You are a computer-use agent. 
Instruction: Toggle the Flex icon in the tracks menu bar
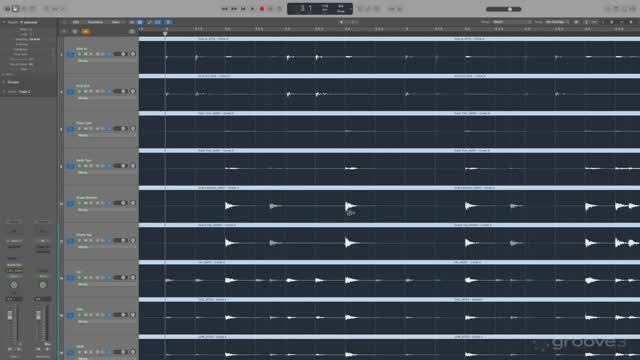click(x=158, y=22)
